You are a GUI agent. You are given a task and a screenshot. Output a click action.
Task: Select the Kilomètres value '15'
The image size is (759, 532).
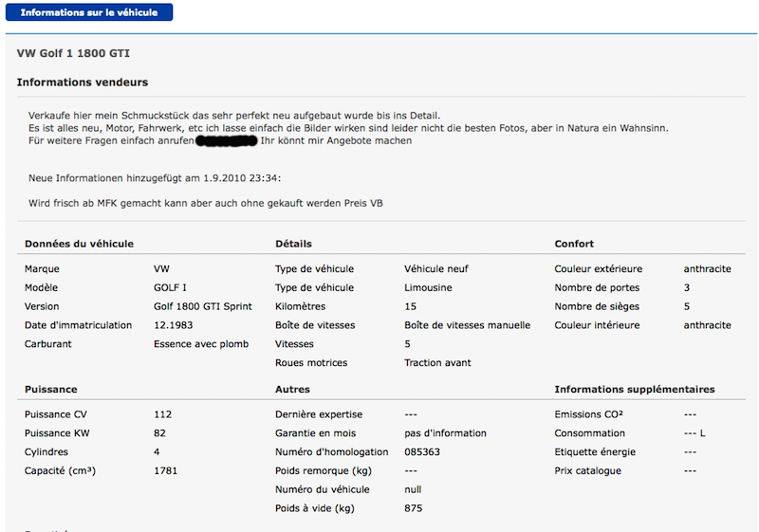tap(411, 306)
